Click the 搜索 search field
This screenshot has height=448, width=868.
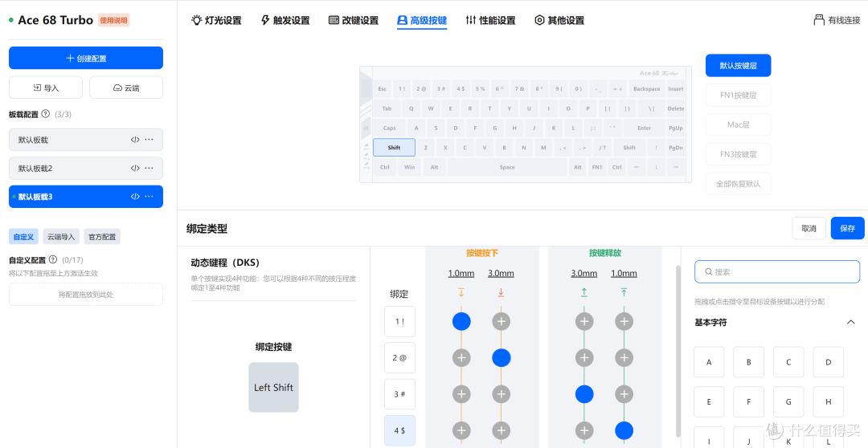click(x=777, y=271)
